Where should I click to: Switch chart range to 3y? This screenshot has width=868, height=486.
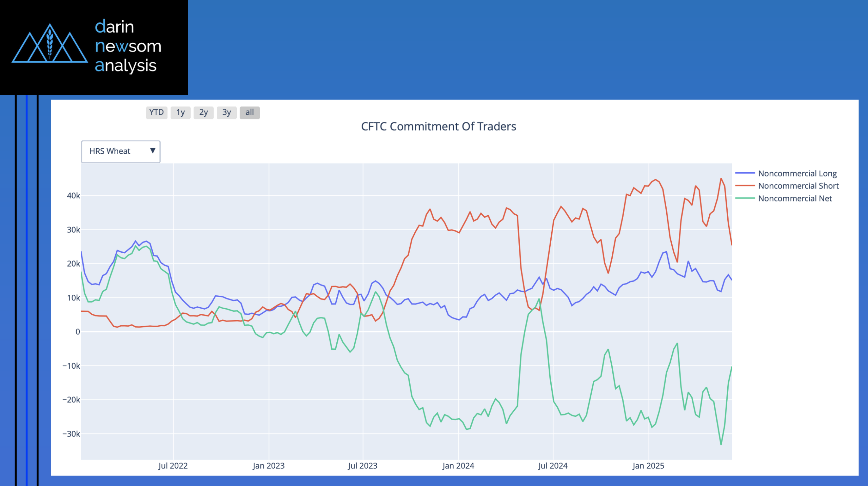[x=226, y=112]
